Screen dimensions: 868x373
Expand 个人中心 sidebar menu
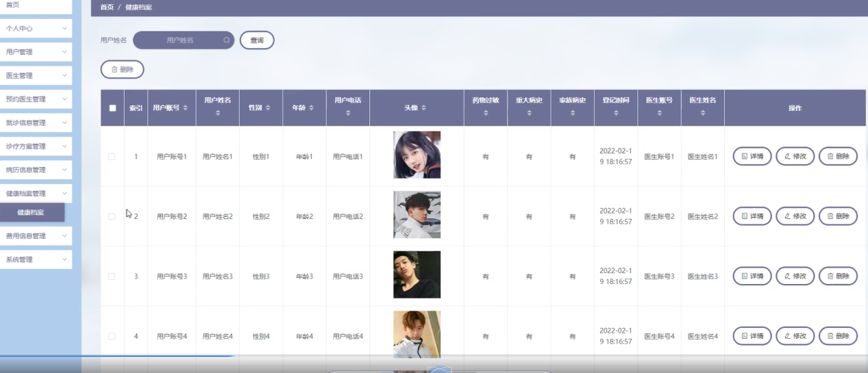36,29
